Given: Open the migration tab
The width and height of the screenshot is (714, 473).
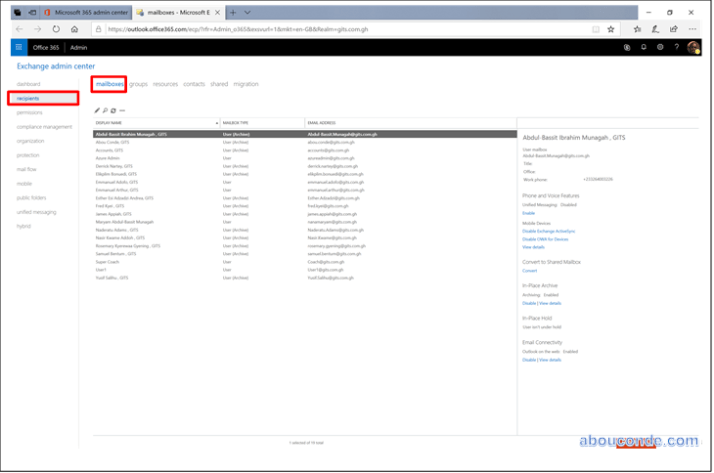Looking at the screenshot, I should [x=245, y=84].
